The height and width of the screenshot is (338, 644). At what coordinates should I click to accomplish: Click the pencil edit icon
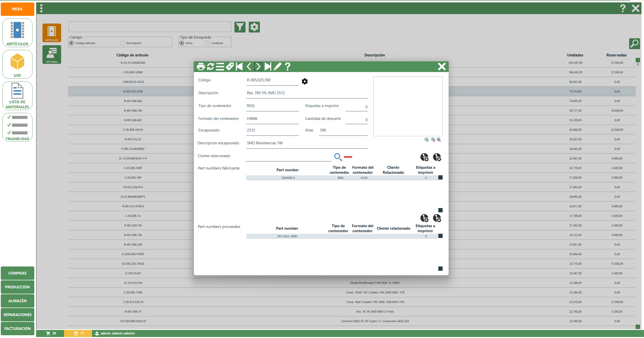(277, 66)
